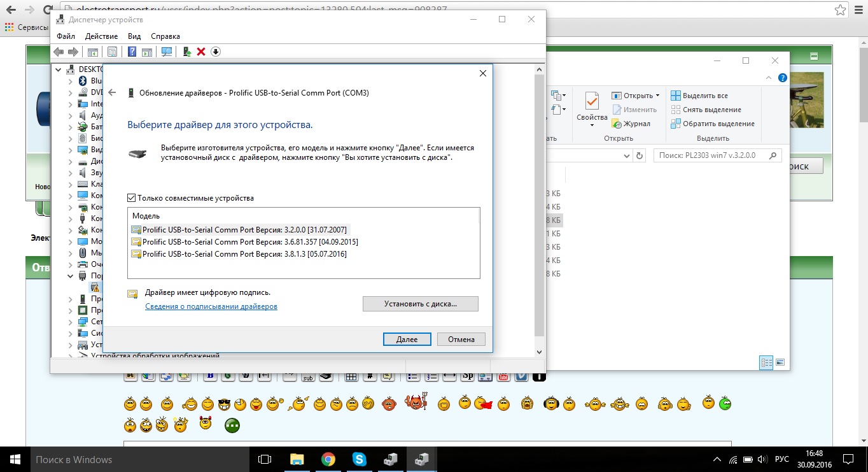
Task: Expand the DVD drives node in device tree
Action: (71, 92)
